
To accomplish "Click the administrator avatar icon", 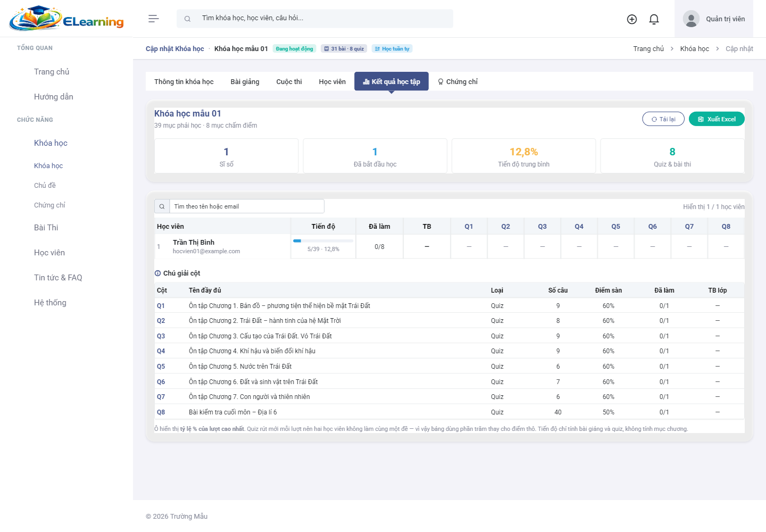I will click(x=691, y=19).
